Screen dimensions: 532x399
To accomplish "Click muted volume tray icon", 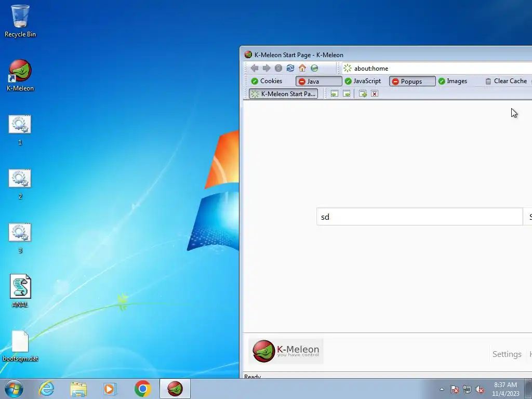I will (480, 389).
